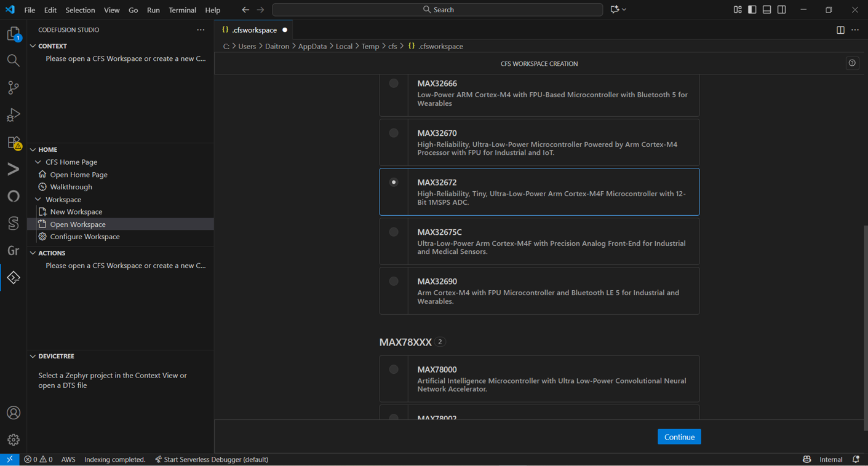The width and height of the screenshot is (868, 466).
Task: Select the MAX32675C radio button
Action: click(x=394, y=232)
